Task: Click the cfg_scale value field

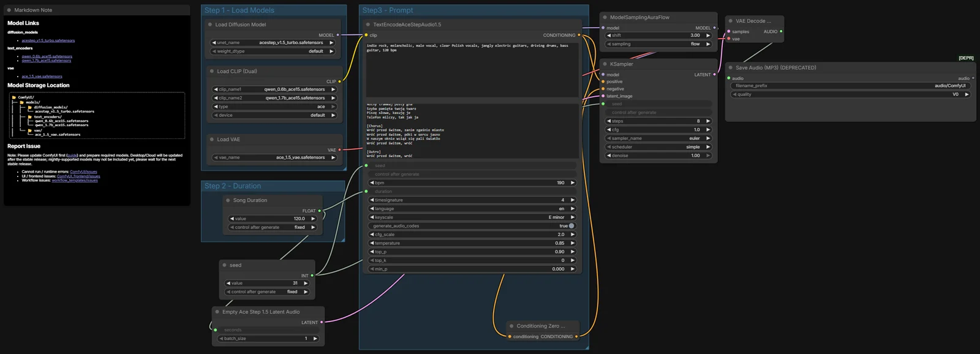Action: click(472, 235)
